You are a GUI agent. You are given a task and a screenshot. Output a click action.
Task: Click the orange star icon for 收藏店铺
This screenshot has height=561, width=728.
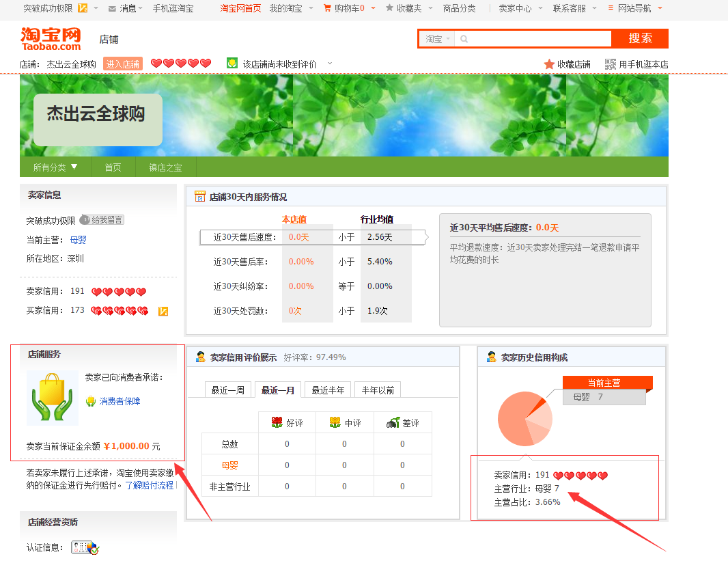coord(549,64)
